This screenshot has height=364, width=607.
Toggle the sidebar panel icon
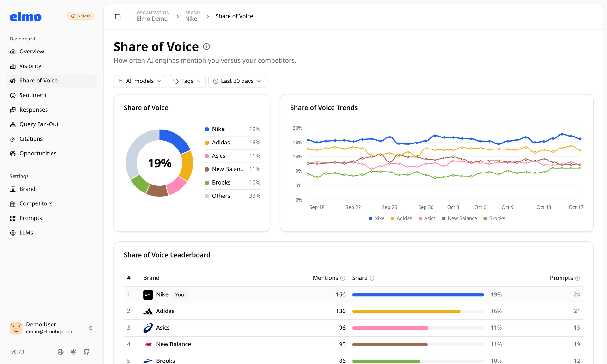(118, 16)
